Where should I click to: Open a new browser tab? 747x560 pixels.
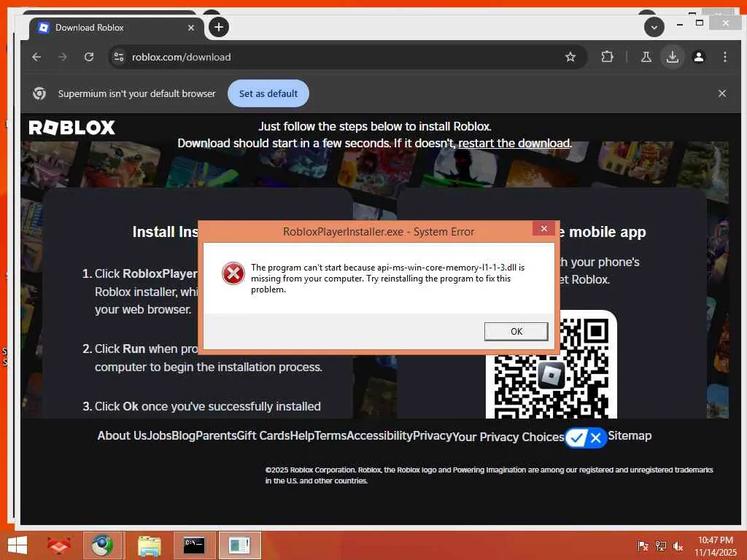pyautogui.click(x=219, y=27)
